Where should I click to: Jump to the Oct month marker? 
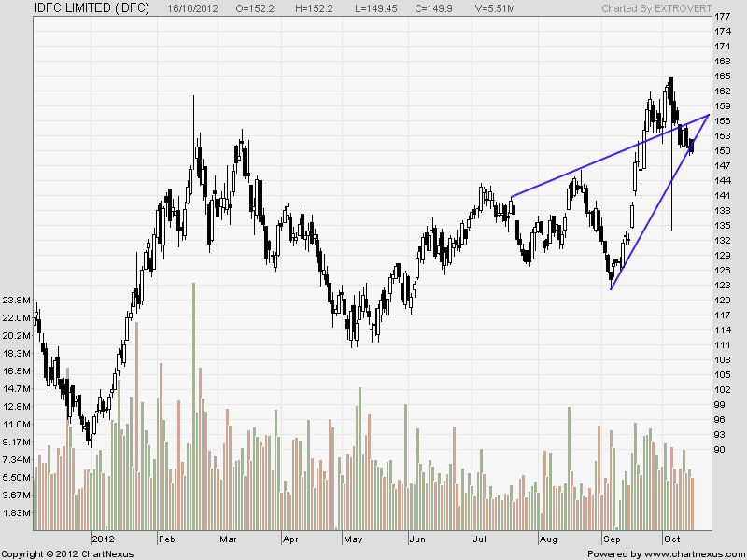[x=671, y=539]
